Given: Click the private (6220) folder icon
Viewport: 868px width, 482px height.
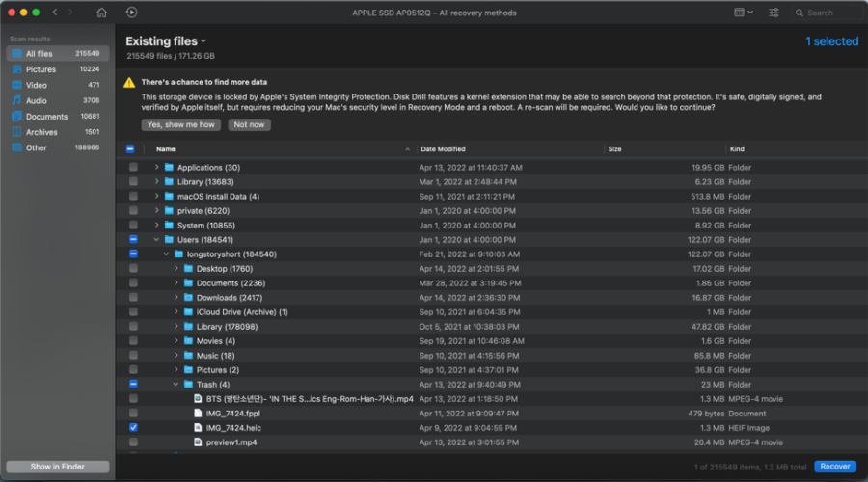Looking at the screenshot, I should coord(169,210).
